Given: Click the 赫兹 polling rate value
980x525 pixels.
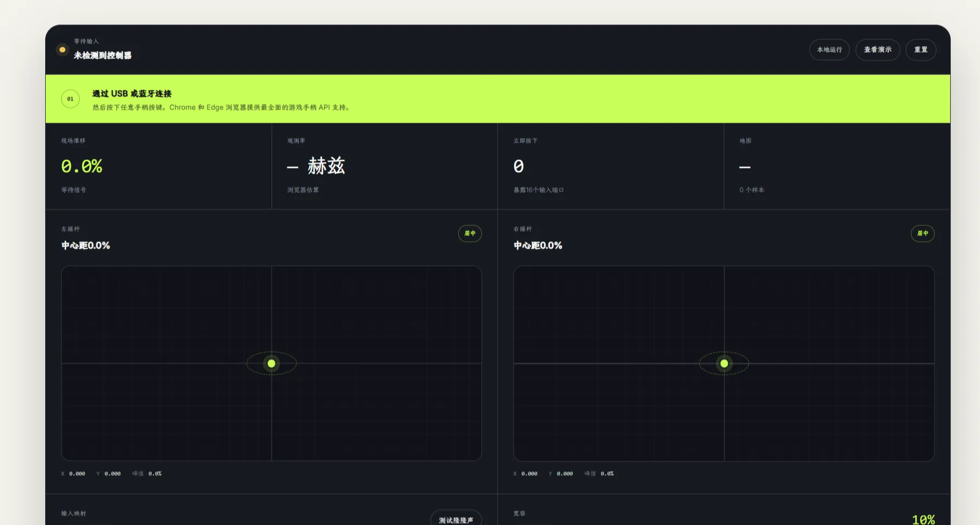Looking at the screenshot, I should click(x=316, y=166).
